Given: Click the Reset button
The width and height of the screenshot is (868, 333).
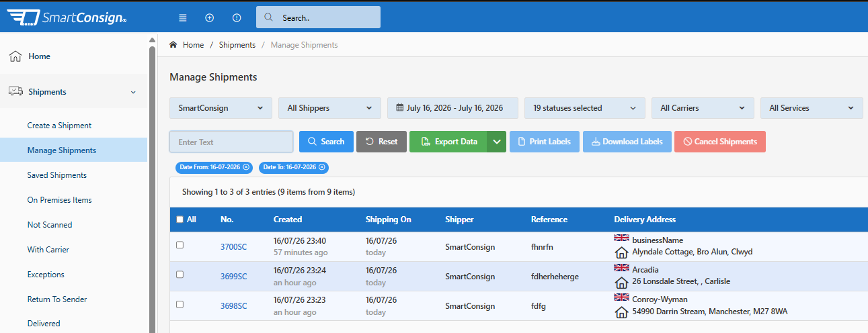Looking at the screenshot, I should [x=381, y=142].
